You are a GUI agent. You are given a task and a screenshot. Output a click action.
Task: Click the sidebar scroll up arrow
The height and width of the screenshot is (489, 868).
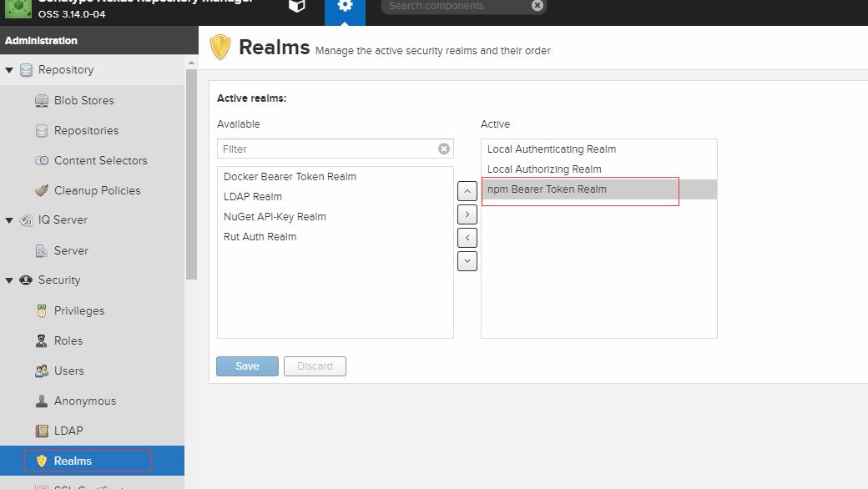point(191,63)
